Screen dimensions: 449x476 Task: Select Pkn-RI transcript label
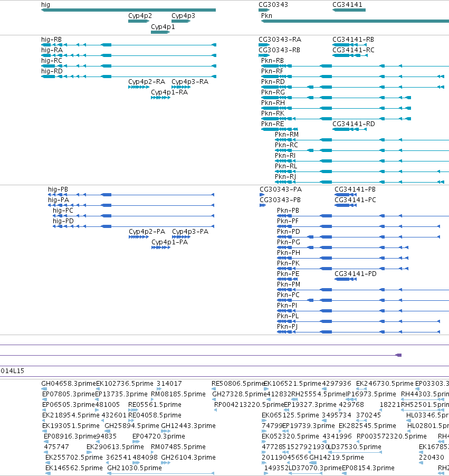(285, 156)
